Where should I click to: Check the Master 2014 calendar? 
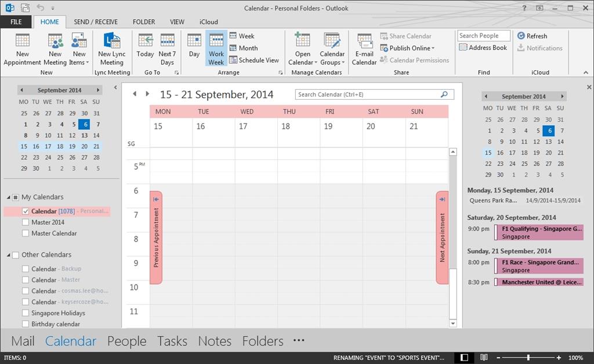tap(26, 222)
